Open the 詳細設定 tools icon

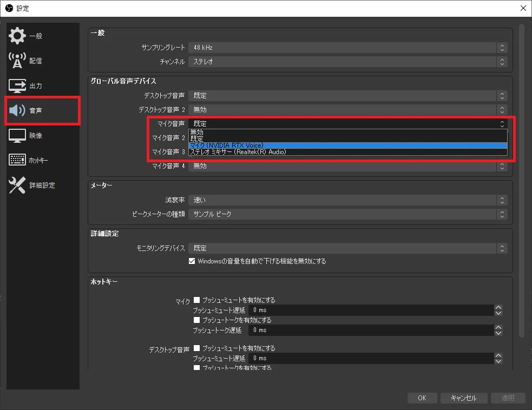pyautogui.click(x=17, y=185)
